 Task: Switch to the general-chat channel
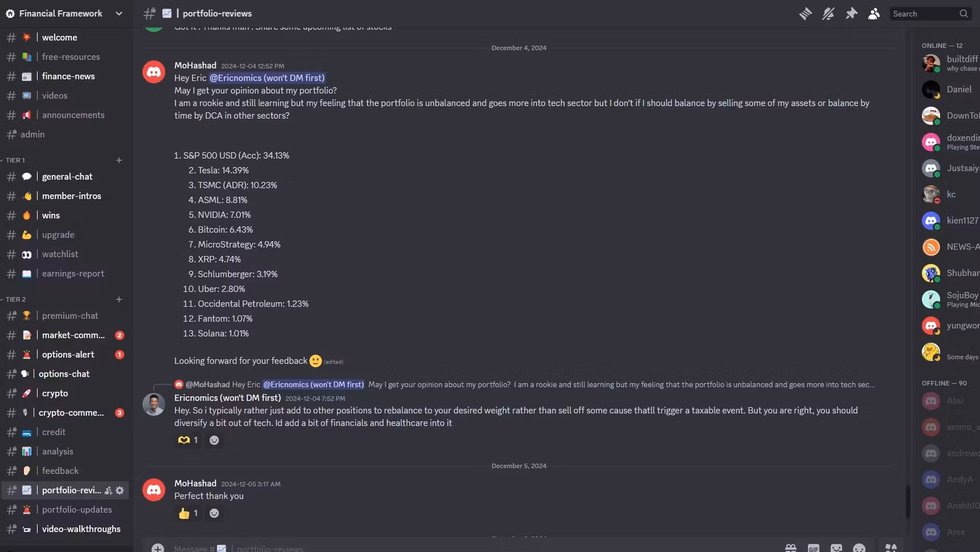67,177
